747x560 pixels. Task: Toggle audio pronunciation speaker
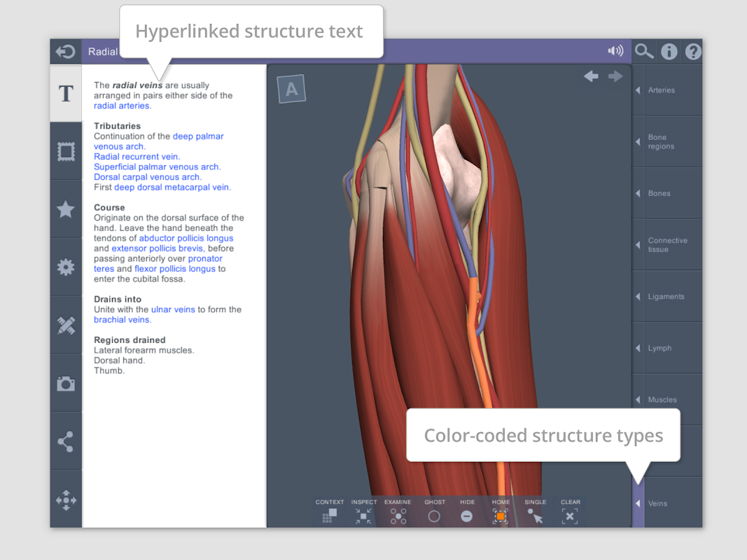pyautogui.click(x=615, y=51)
